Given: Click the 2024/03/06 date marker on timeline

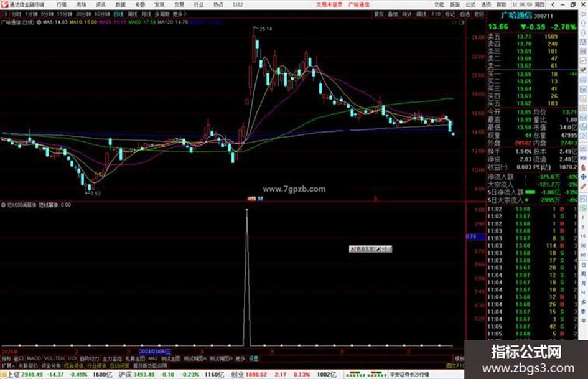Looking at the screenshot, I should click(155, 352).
